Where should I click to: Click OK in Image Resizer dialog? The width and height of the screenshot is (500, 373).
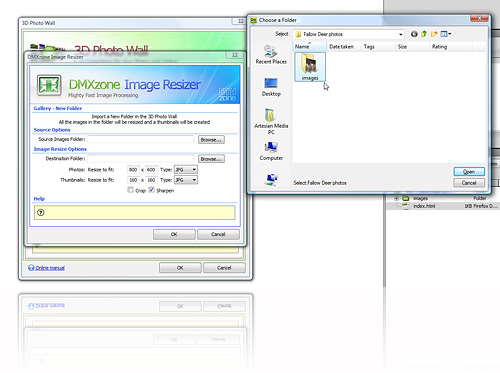pyautogui.click(x=174, y=234)
